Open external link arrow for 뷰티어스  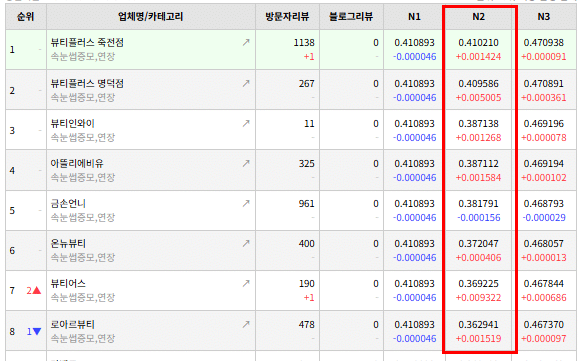[x=246, y=284]
